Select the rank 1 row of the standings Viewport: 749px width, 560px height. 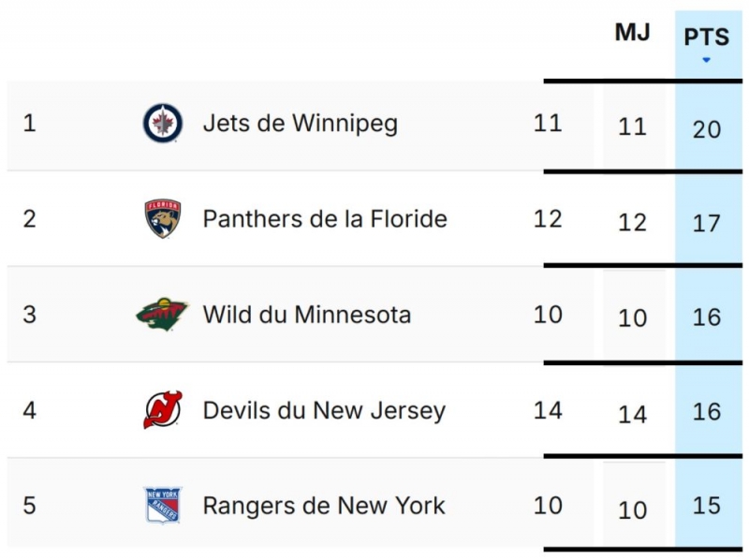click(374, 123)
